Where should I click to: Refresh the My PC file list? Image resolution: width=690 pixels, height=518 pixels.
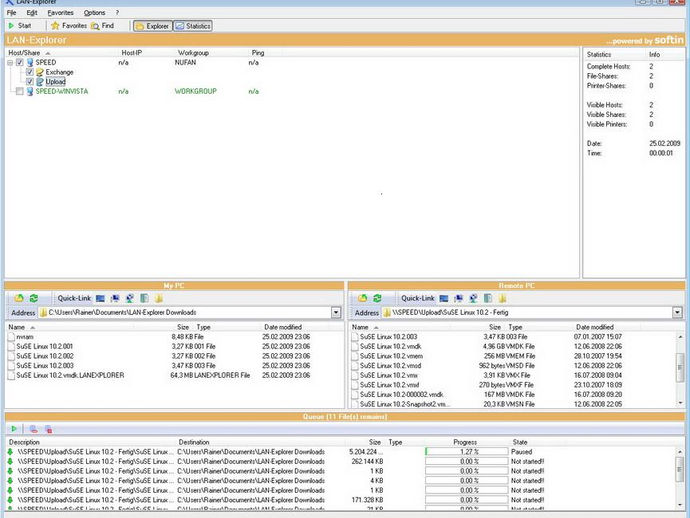[x=34, y=298]
